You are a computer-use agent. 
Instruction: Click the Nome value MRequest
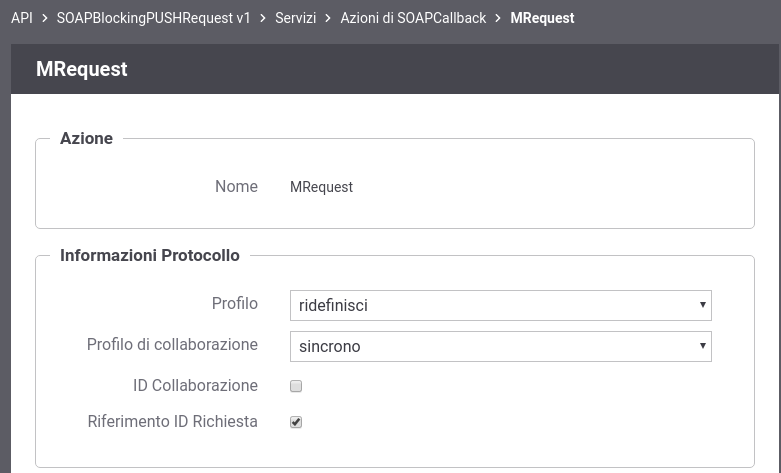point(321,187)
